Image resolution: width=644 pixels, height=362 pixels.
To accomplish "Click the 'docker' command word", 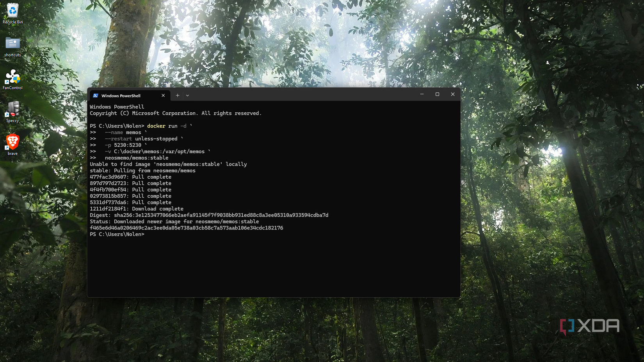I will (156, 126).
